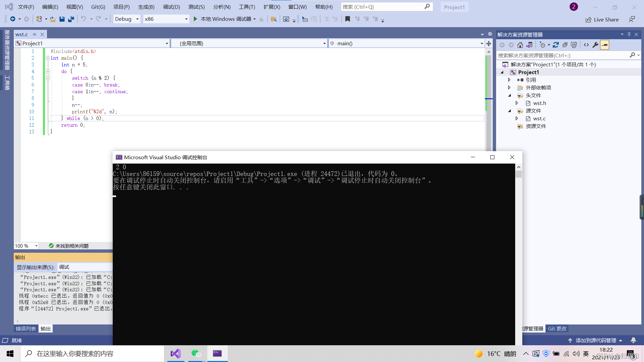Click the bookmark toggle icon in toolbar
The width and height of the screenshot is (644, 362).
click(347, 19)
